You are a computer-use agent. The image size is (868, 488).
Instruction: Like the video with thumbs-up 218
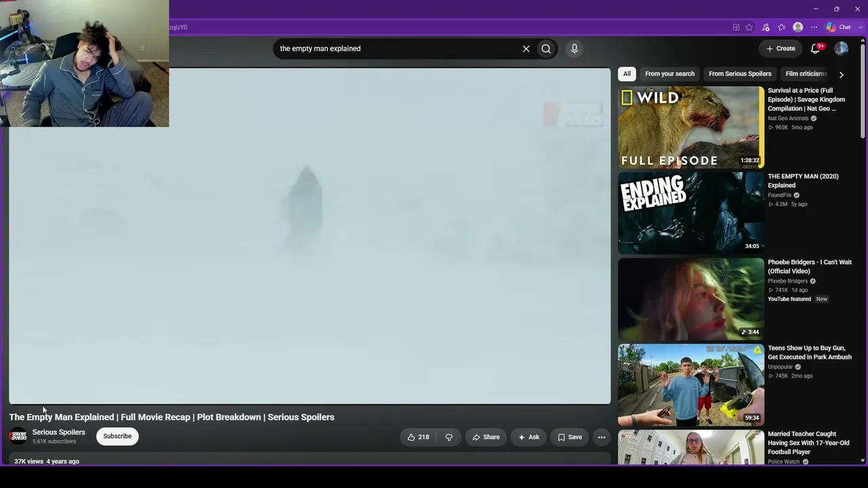[x=418, y=437]
